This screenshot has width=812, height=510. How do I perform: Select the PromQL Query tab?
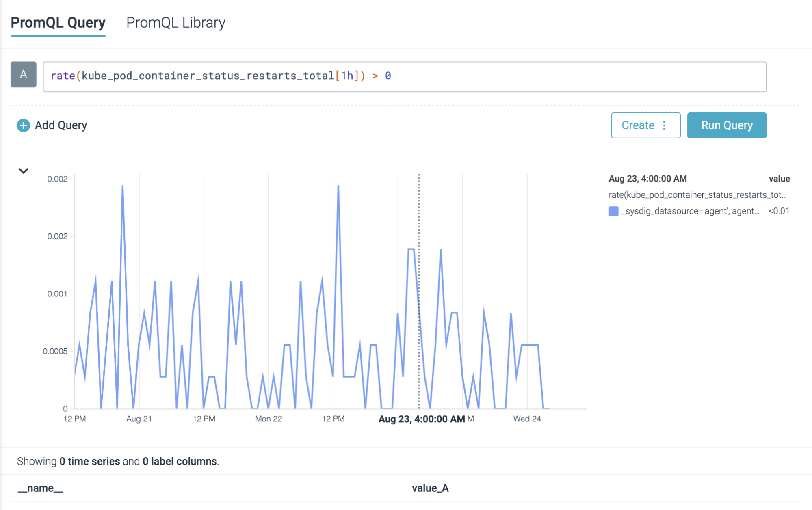[x=58, y=23]
